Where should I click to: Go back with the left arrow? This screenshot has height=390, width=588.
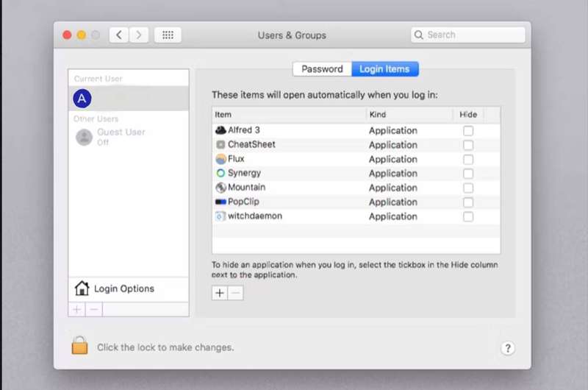pos(119,35)
